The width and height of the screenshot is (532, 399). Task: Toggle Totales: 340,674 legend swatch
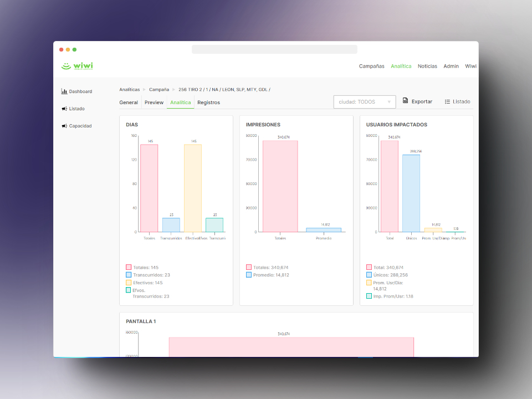(249, 267)
